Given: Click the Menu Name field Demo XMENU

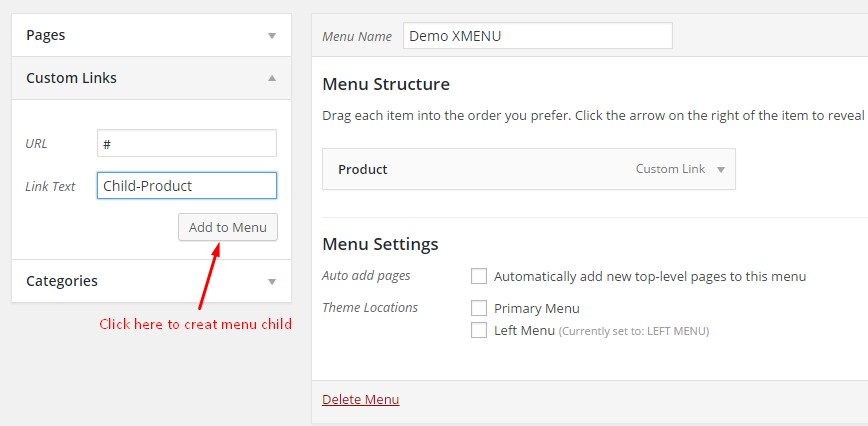Looking at the screenshot, I should click(538, 36).
